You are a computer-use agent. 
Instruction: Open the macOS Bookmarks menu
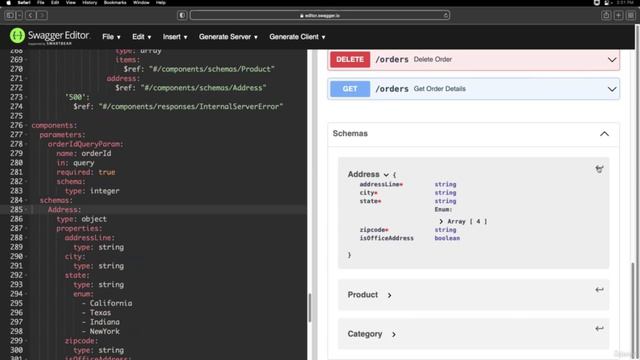click(x=115, y=2)
